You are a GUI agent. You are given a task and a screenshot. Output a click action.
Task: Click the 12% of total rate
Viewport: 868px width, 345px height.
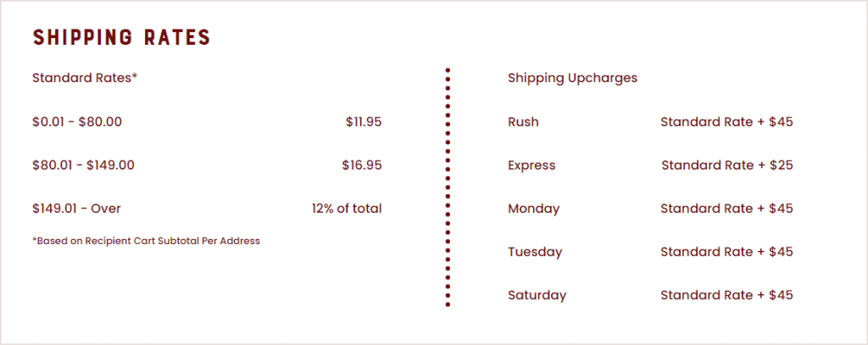coord(347,209)
